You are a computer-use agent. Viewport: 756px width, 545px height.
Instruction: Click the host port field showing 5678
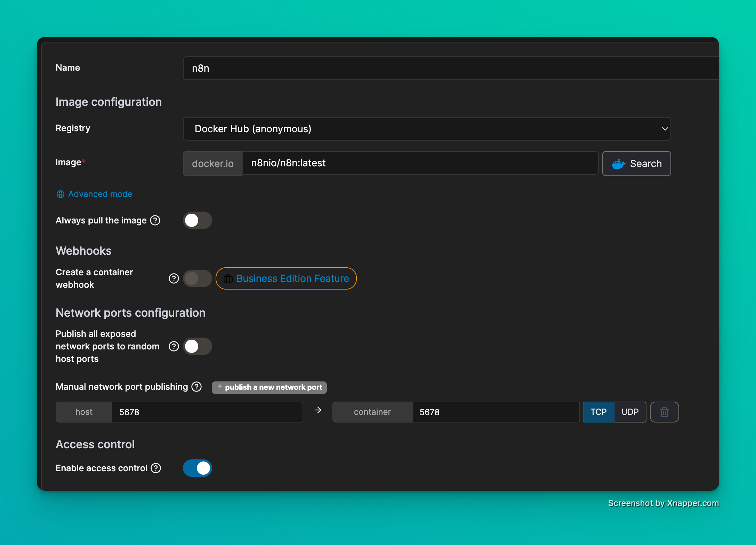(208, 412)
